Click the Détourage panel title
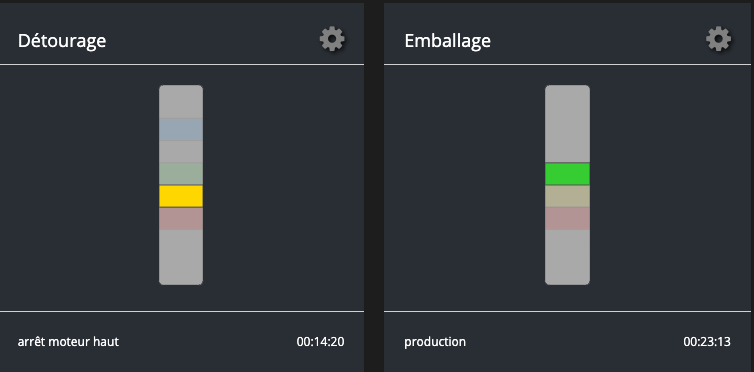 (62, 40)
